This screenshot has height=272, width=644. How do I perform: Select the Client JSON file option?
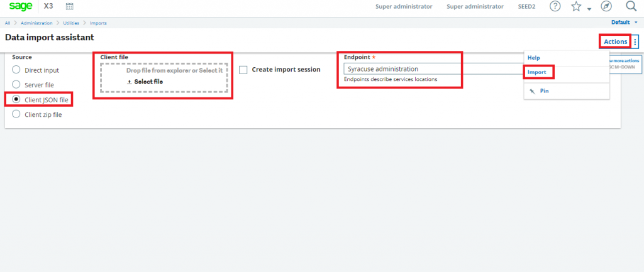(x=16, y=99)
